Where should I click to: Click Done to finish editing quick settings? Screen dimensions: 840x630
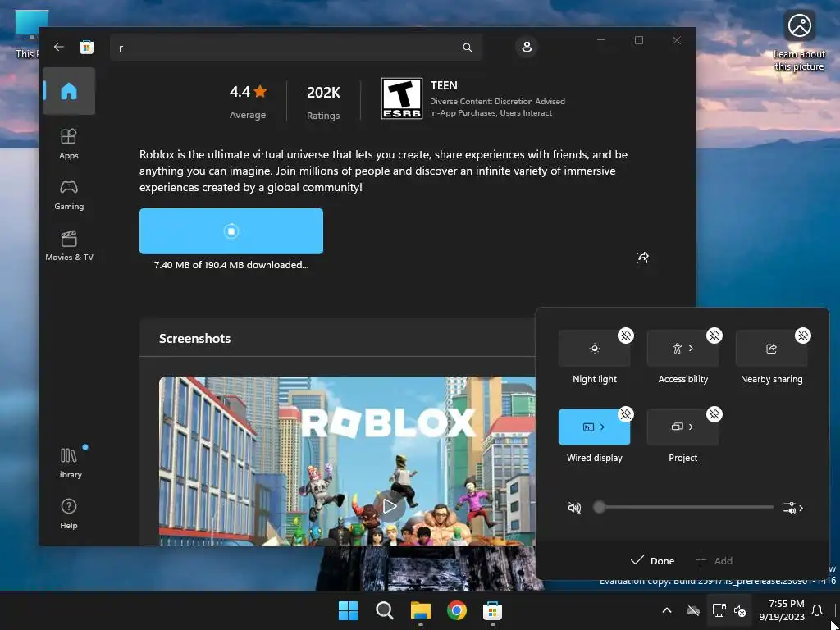(x=652, y=561)
